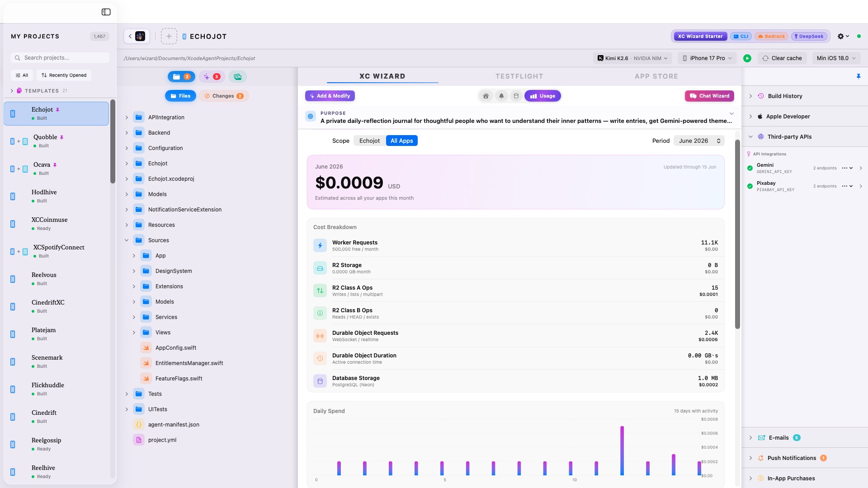868x488 pixels.
Task: Open Pixabay integration more options ellipsis
Action: (x=847, y=186)
